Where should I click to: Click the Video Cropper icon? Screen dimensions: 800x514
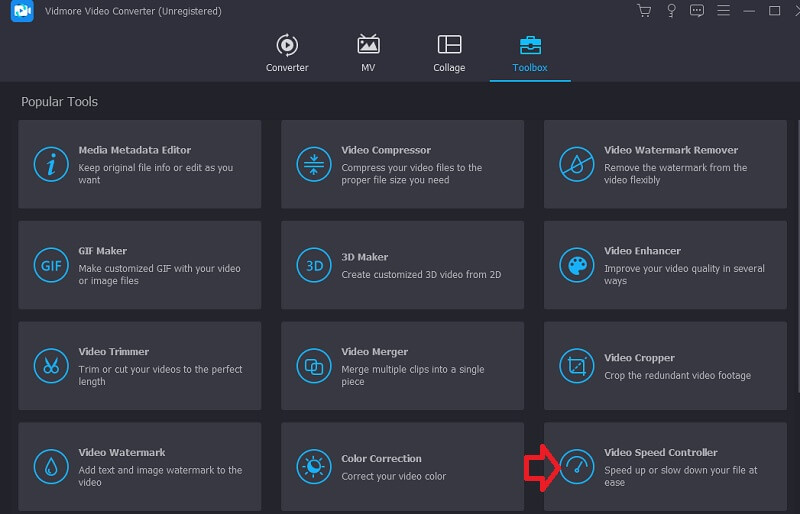pos(576,366)
